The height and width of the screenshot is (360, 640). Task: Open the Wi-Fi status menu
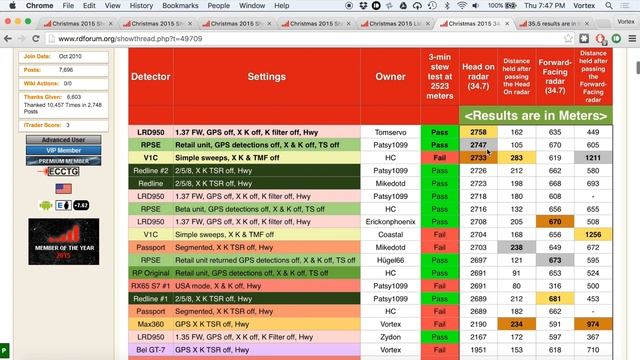pyautogui.click(x=462, y=6)
